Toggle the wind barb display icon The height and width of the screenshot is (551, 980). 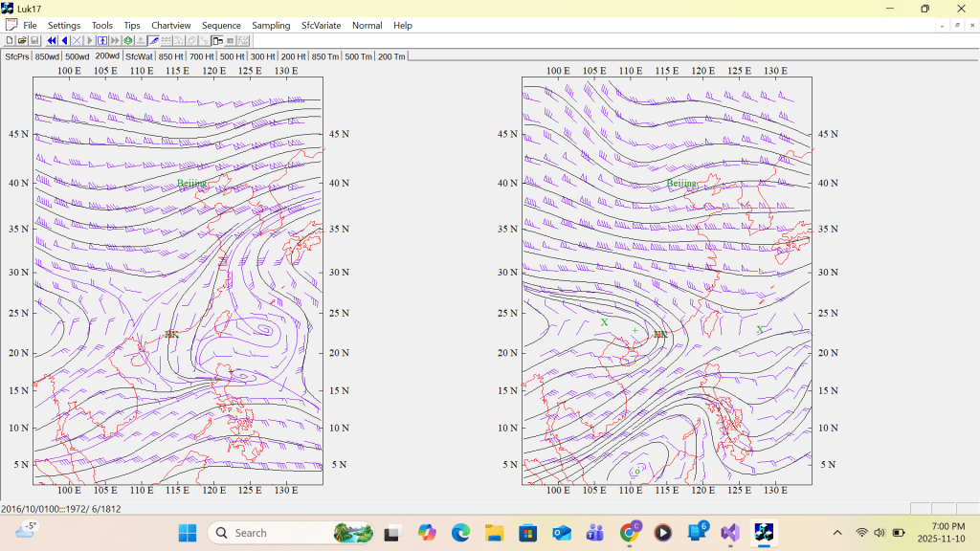coord(153,41)
